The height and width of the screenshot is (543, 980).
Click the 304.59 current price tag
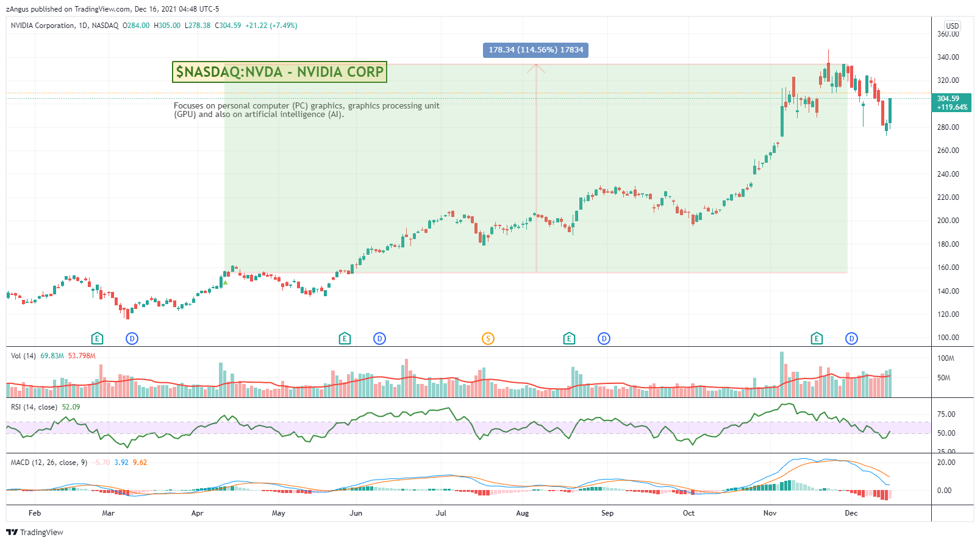tap(952, 102)
